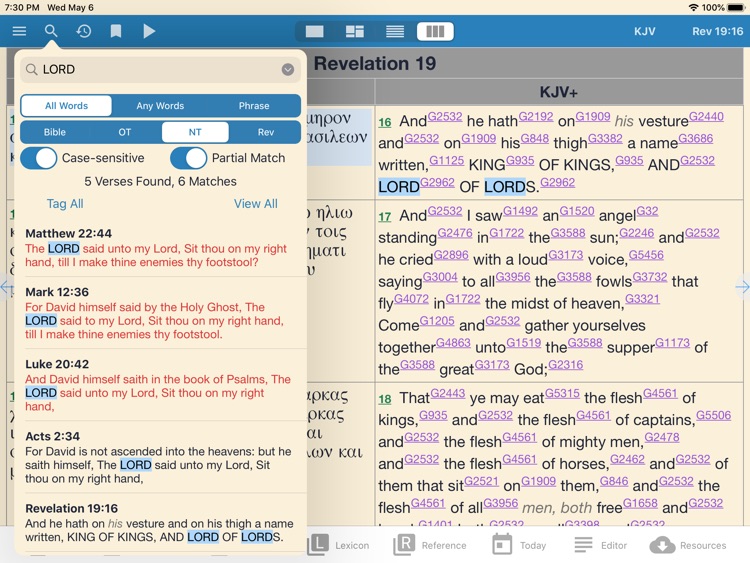Tap Strong's G1492 after 'I saw'
750x563 pixels.
click(x=520, y=211)
